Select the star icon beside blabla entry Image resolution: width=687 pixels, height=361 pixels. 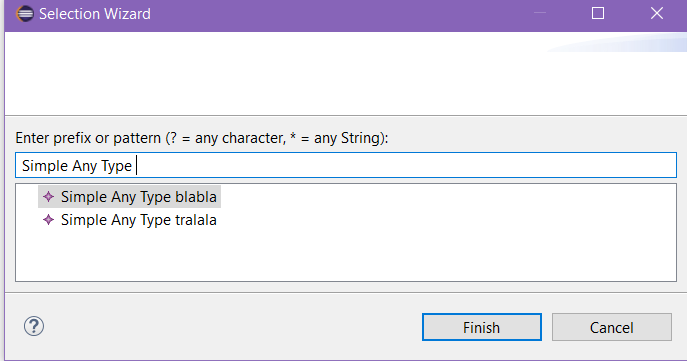pyautogui.click(x=48, y=197)
